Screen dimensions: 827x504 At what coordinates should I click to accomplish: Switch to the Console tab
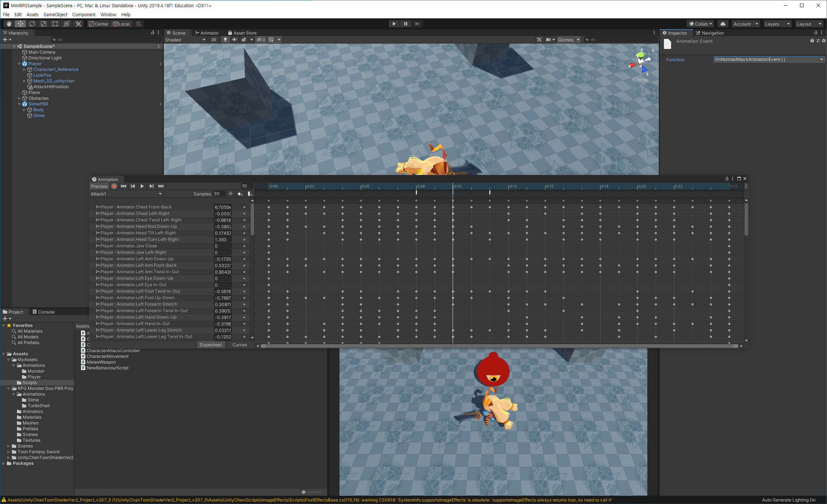(43, 312)
